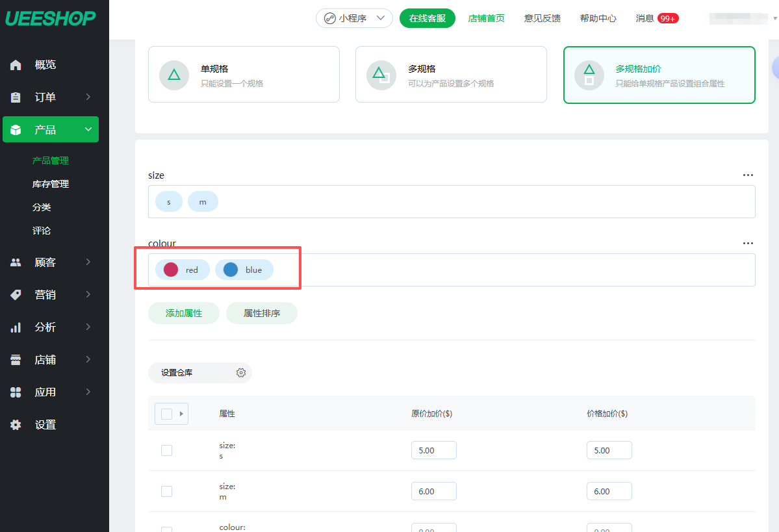Open the gear icon next to 设置仓库
Screen dimensions: 779x532
(x=241, y=373)
